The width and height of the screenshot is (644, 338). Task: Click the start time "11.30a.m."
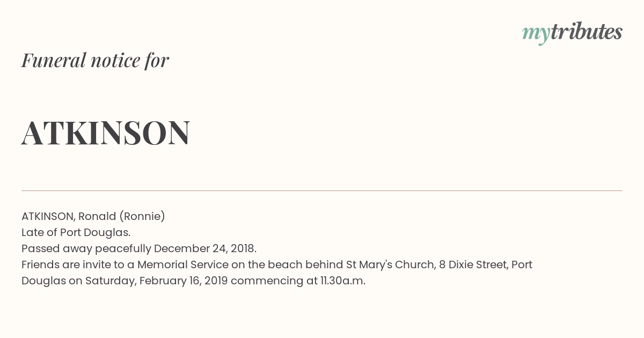[343, 281]
